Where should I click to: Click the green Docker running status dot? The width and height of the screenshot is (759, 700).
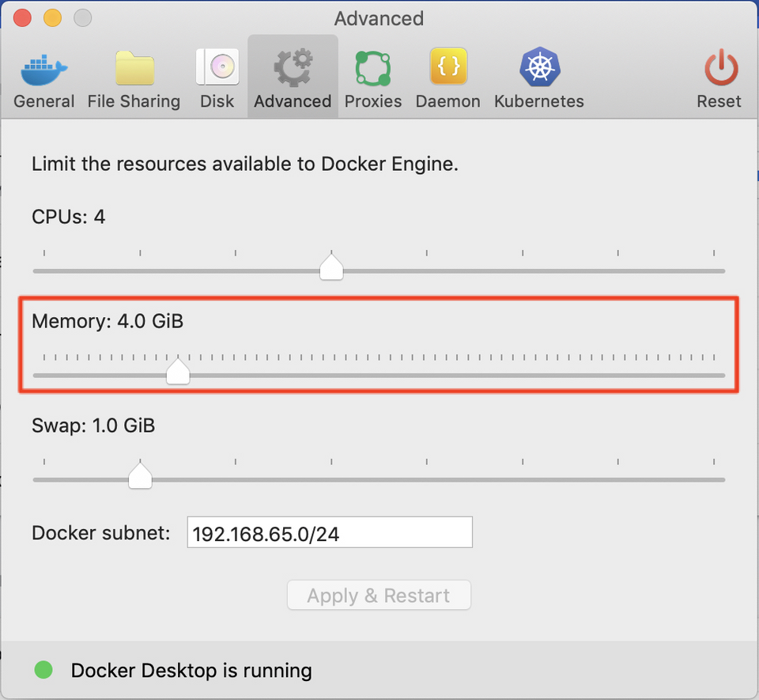[x=43, y=670]
